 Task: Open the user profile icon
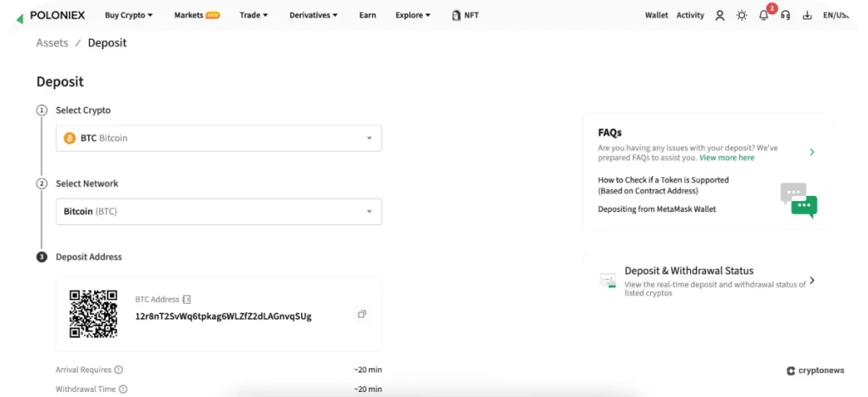pos(720,15)
